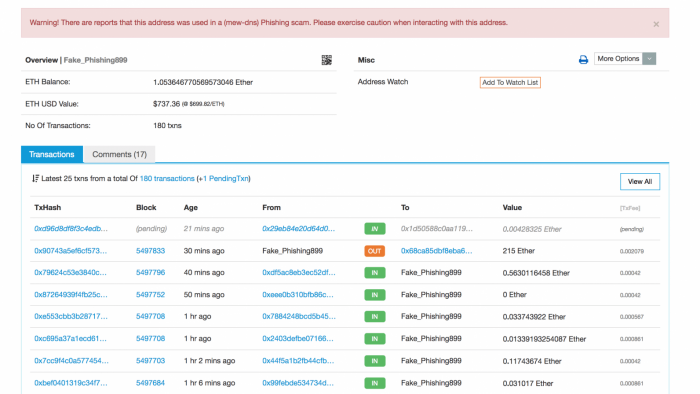Open sender address 0x7884248bcd5b45

pyautogui.click(x=299, y=316)
